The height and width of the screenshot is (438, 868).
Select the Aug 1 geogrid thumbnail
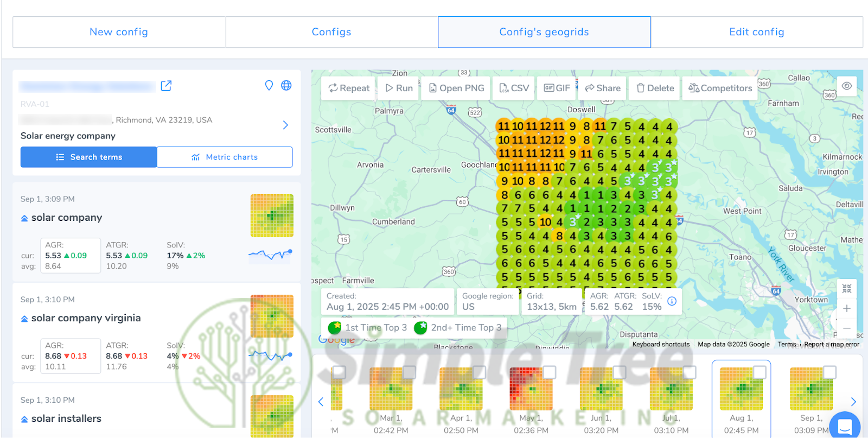click(x=741, y=389)
